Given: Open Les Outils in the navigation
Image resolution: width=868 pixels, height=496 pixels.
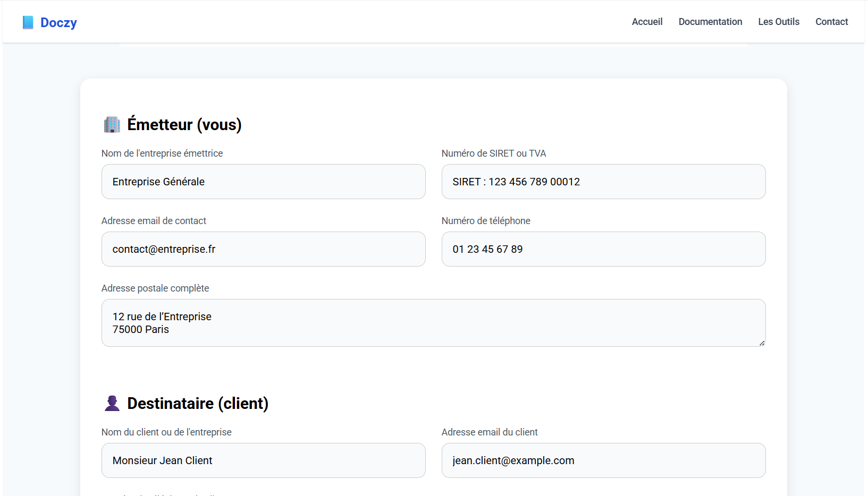Looking at the screenshot, I should coord(779,22).
